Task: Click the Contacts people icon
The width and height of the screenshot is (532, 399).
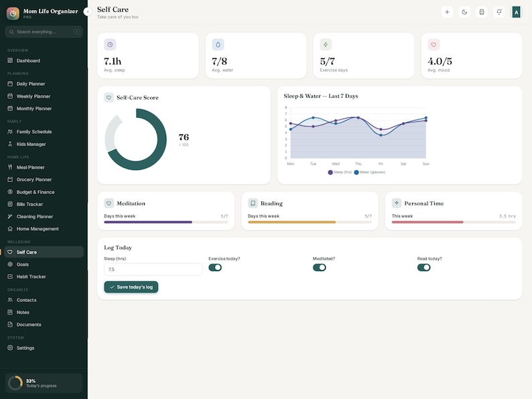Action: click(10, 300)
